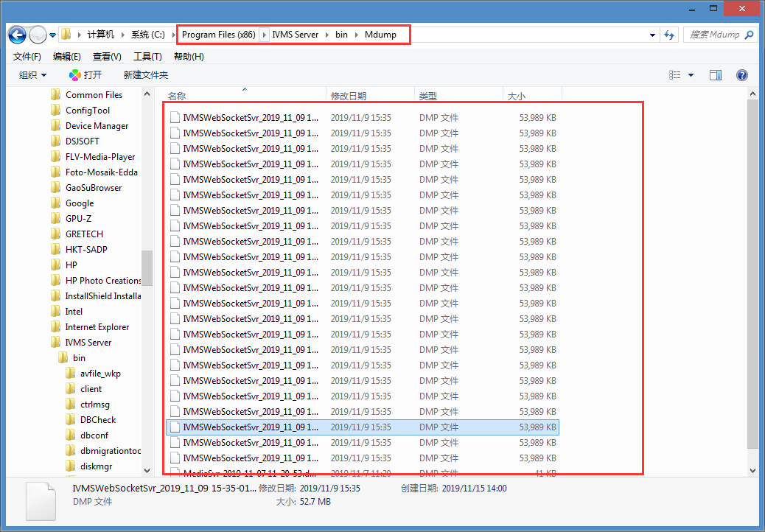The height and width of the screenshot is (532, 765).
Task: Toggle the preview pane icon
Action: tap(716, 75)
